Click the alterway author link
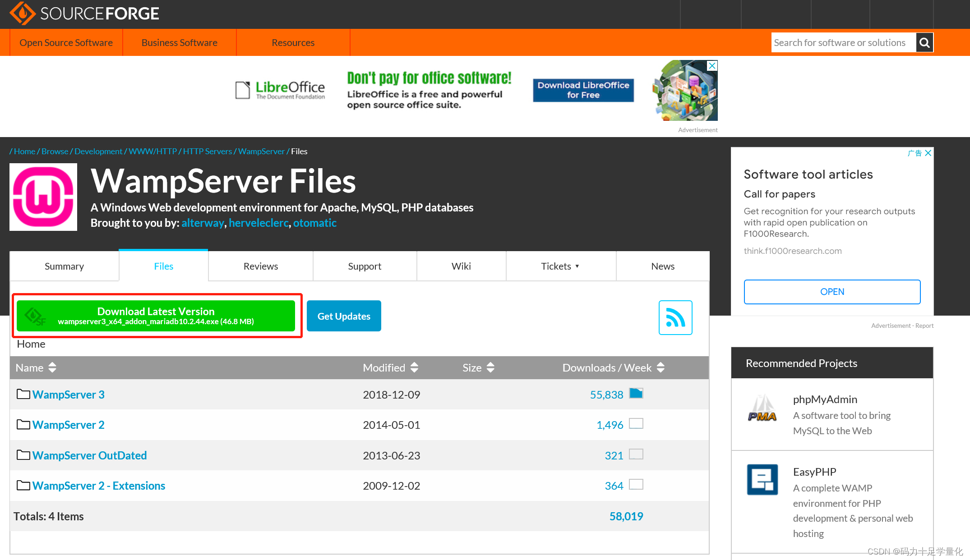This screenshot has width=970, height=560. (203, 223)
